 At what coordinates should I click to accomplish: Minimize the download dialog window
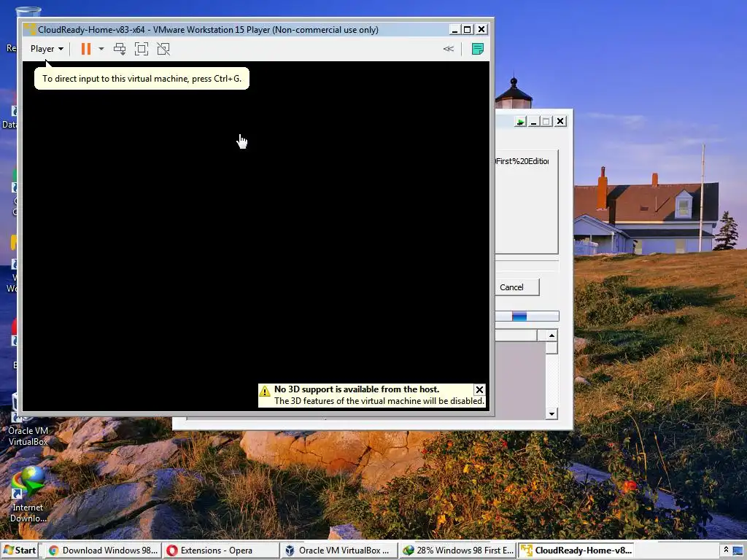[x=533, y=122]
